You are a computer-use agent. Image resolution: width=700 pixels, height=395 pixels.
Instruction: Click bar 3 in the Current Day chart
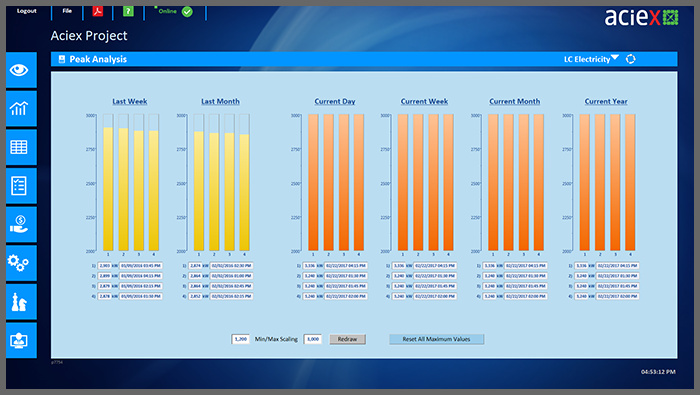[x=344, y=183]
